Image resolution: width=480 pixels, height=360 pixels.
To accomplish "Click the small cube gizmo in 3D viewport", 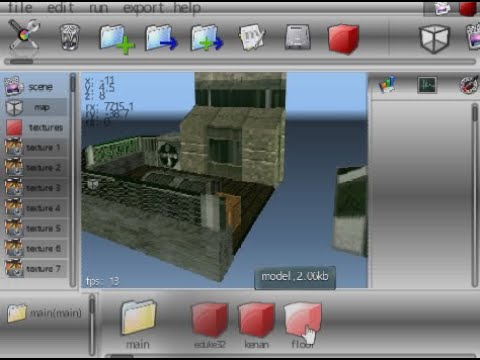I will tap(93, 184).
